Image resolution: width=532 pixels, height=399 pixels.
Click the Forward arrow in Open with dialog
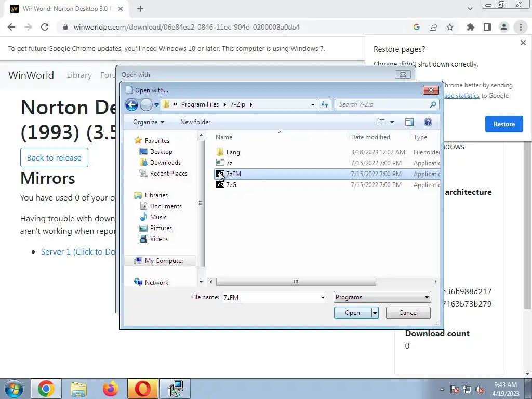[x=146, y=104]
